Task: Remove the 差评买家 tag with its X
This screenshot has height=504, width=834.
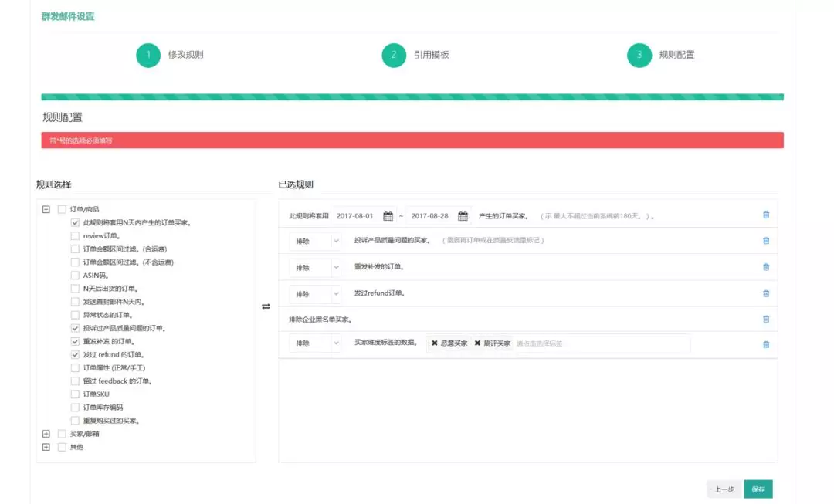Action: (x=477, y=343)
